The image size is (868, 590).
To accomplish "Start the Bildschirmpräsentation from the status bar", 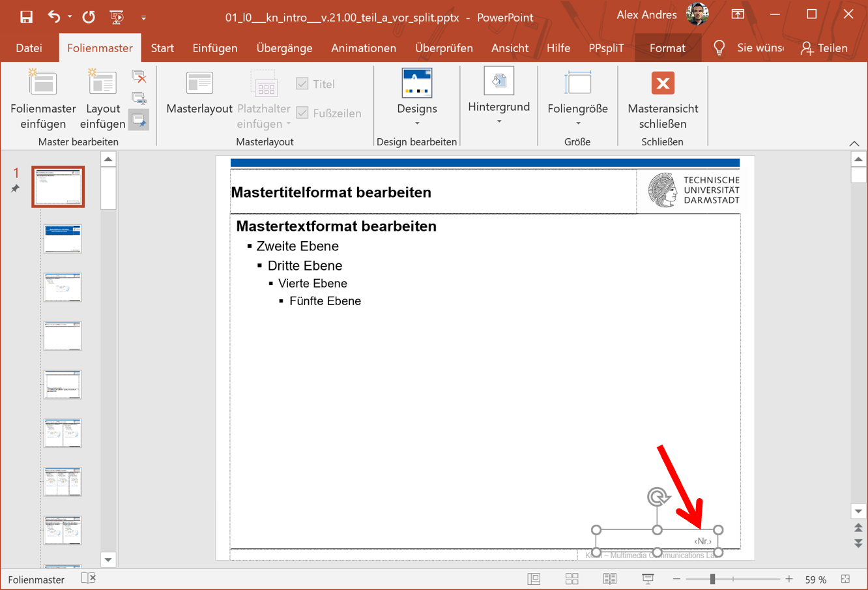I will click(x=647, y=578).
